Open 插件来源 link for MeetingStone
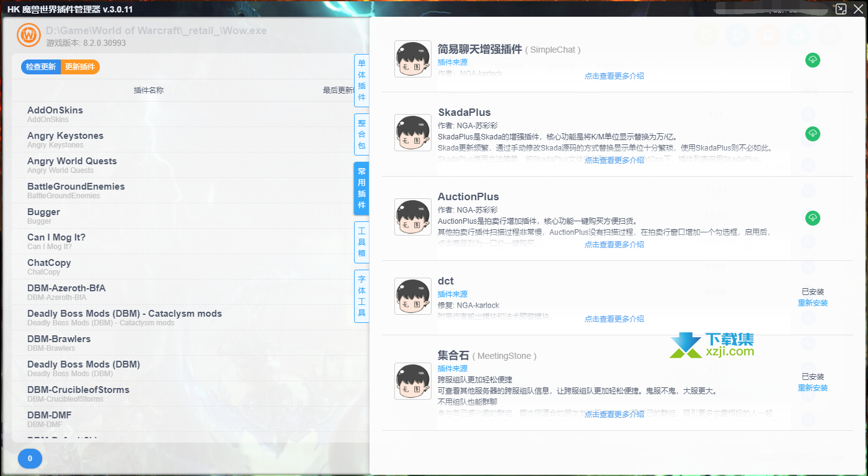The image size is (868, 476). click(453, 369)
